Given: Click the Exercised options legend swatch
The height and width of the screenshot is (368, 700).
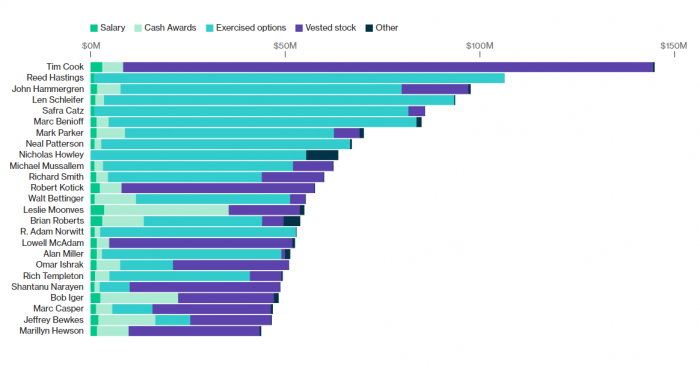Looking at the screenshot, I should click(209, 28).
